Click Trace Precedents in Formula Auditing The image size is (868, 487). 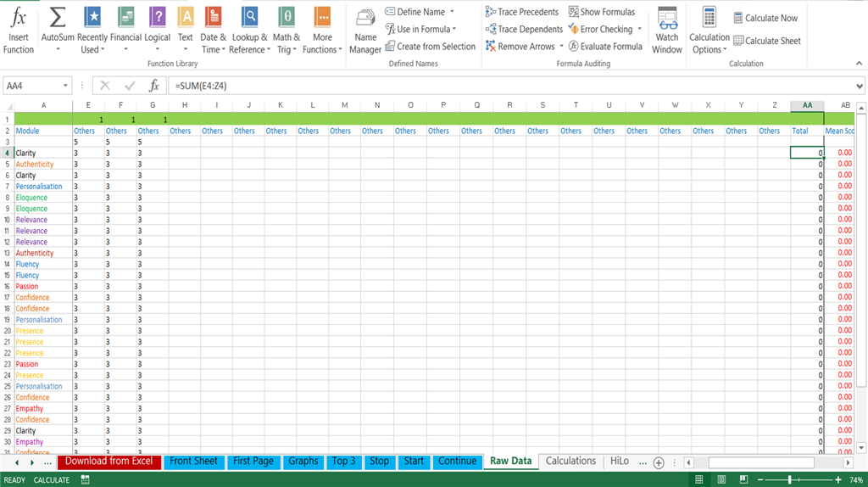[x=522, y=12]
